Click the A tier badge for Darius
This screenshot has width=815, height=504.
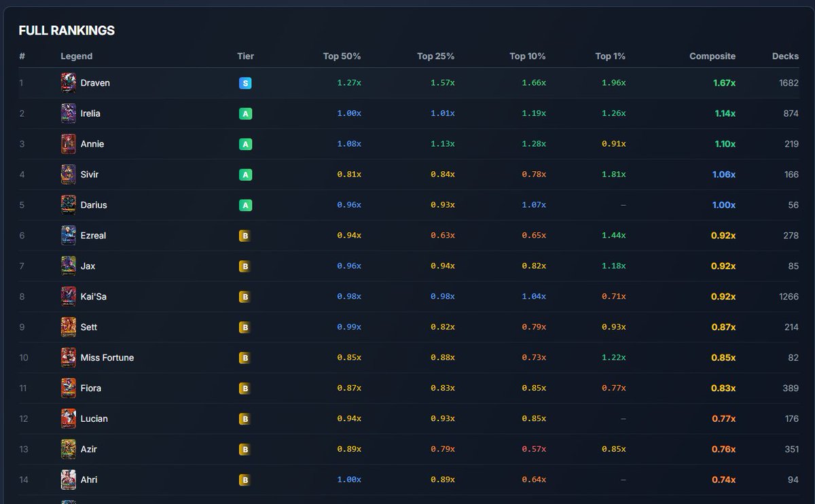[245, 206]
